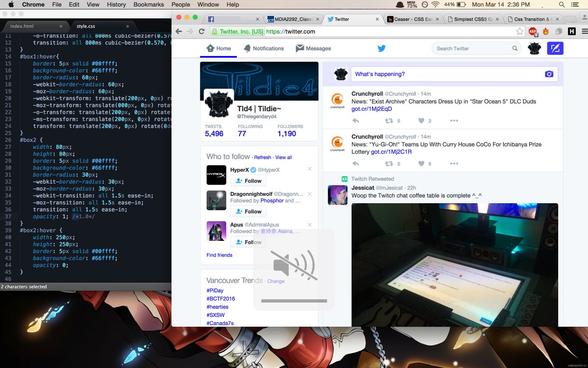Change the Vancouver Trends location
Image resolution: width=588 pixels, height=368 pixels.
click(276, 281)
